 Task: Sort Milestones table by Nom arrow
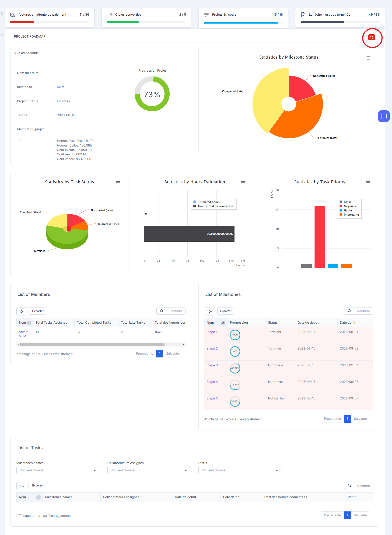pyautogui.click(x=223, y=323)
